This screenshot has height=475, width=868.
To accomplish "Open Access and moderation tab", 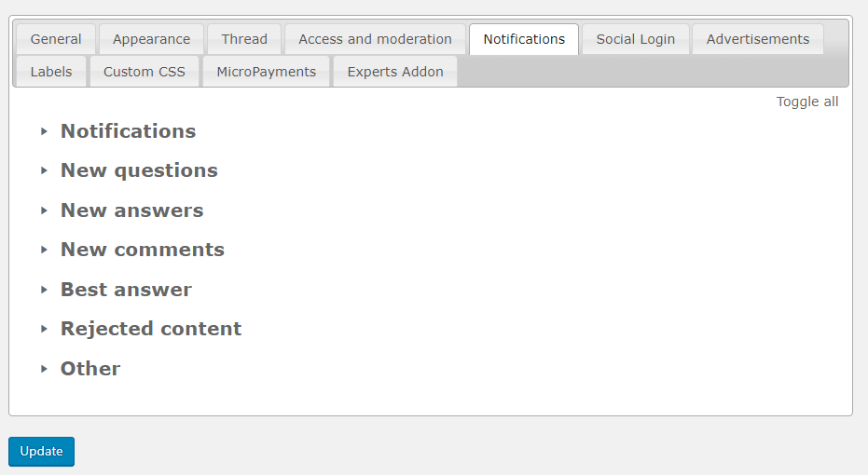I will tap(375, 39).
